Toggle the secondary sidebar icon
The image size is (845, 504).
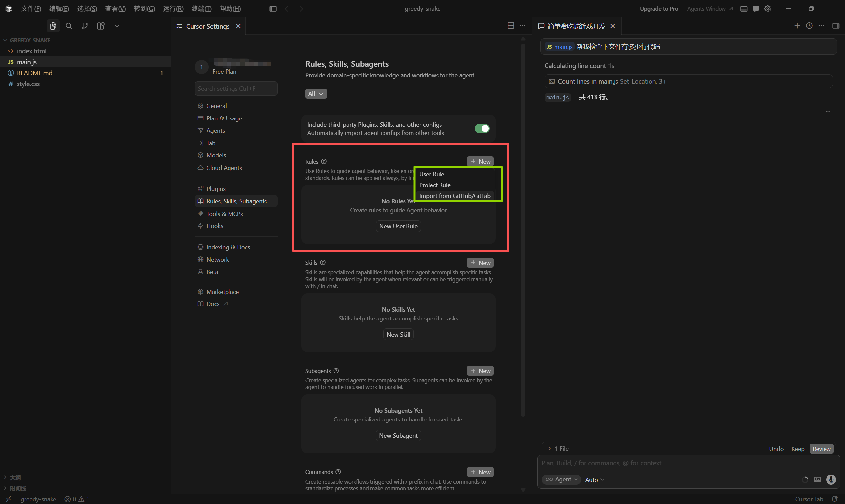click(x=836, y=26)
